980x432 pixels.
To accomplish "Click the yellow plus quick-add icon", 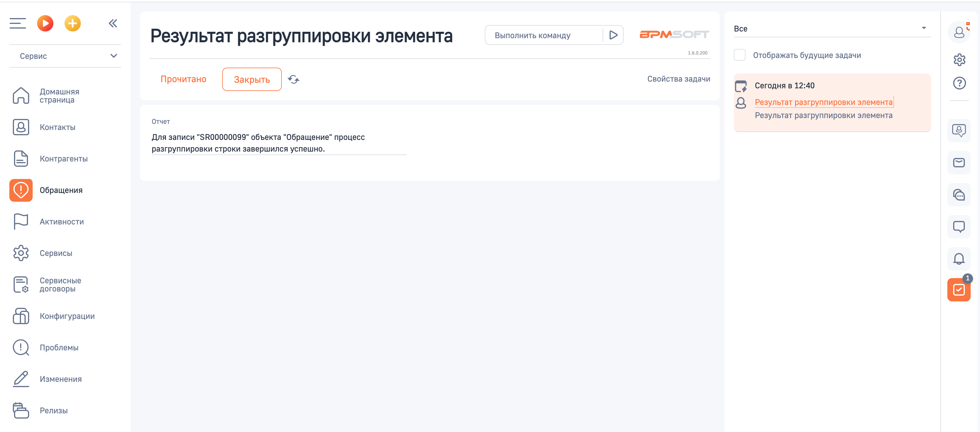I will (72, 24).
